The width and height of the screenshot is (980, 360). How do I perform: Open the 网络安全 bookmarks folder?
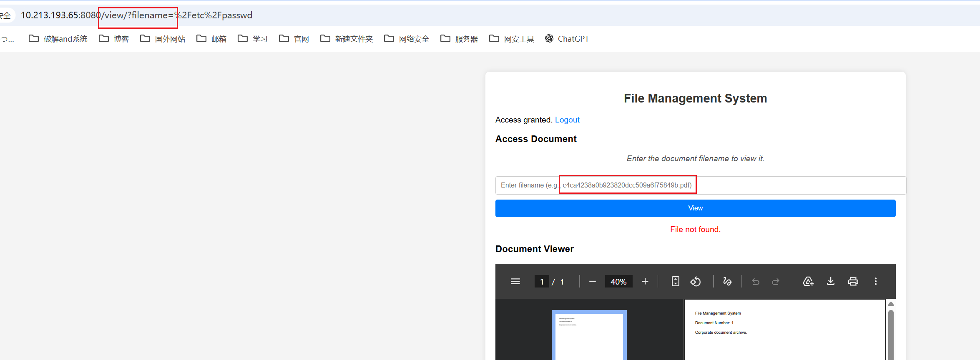click(407, 39)
